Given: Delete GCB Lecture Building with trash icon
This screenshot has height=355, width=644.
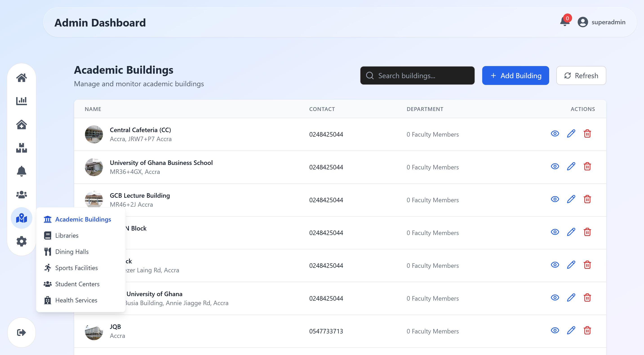Looking at the screenshot, I should [x=587, y=199].
